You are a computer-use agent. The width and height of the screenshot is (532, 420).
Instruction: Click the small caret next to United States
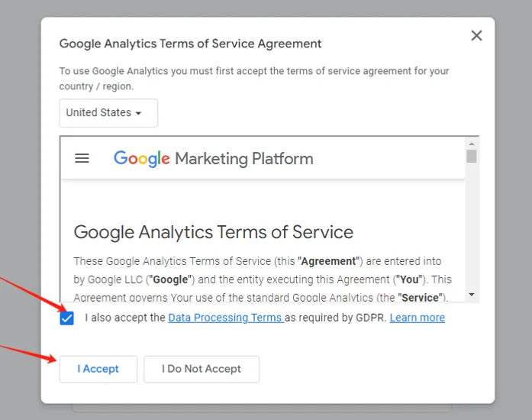tap(138, 114)
